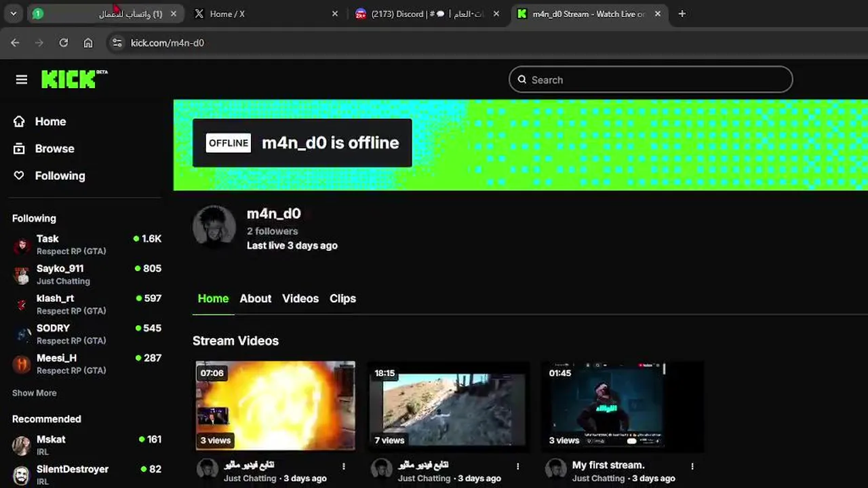Viewport: 868px width, 488px height.
Task: Click Respect RP (GTA) under Task
Action: (x=71, y=251)
